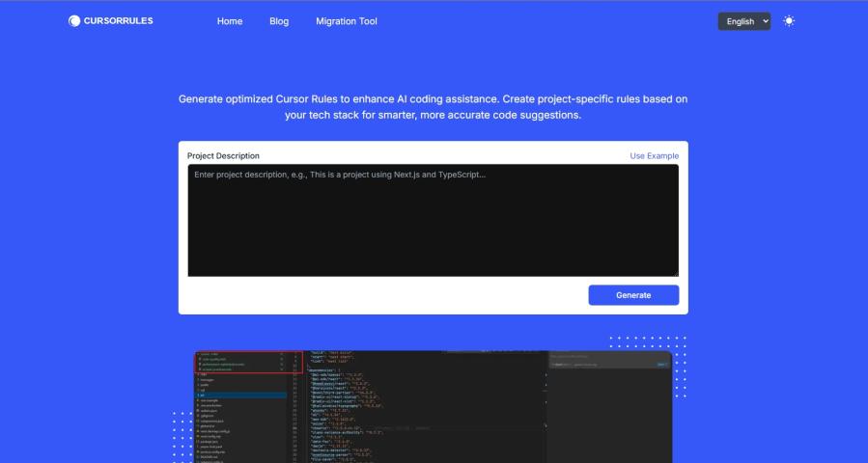Screen dimensions: 868x463
Task: Focus the project description text area
Action: coord(433,221)
